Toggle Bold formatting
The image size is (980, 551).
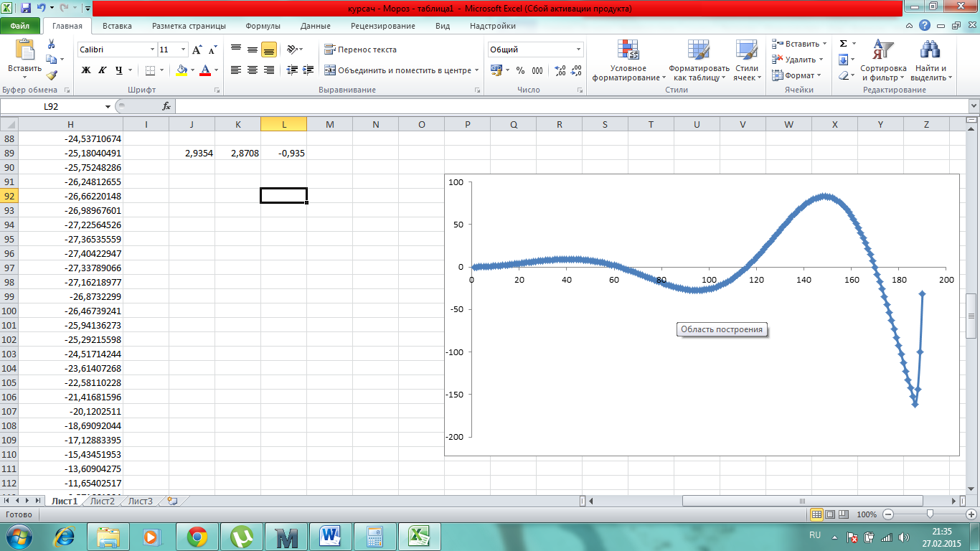click(x=86, y=70)
